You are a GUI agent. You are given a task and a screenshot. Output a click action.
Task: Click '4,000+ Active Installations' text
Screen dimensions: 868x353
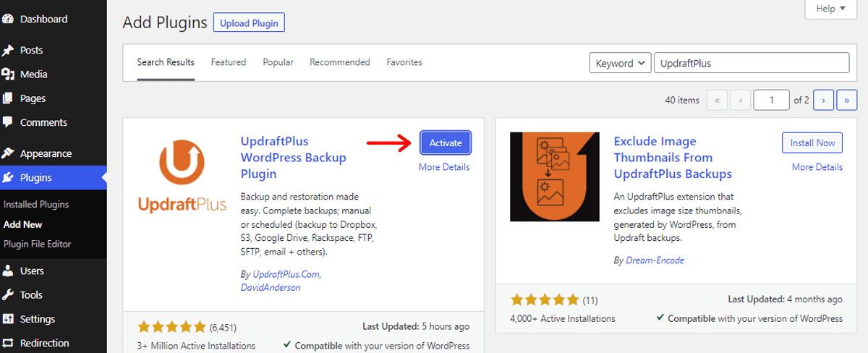coord(563,318)
